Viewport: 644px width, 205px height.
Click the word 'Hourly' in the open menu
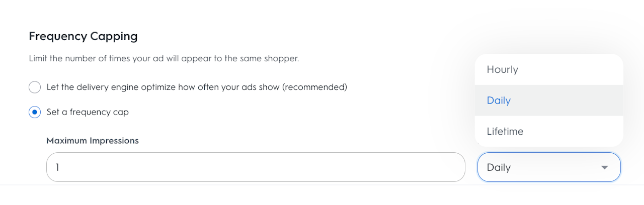(502, 69)
